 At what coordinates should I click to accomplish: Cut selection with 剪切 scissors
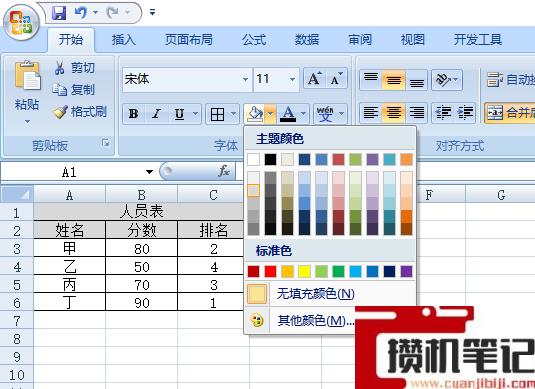[74, 68]
